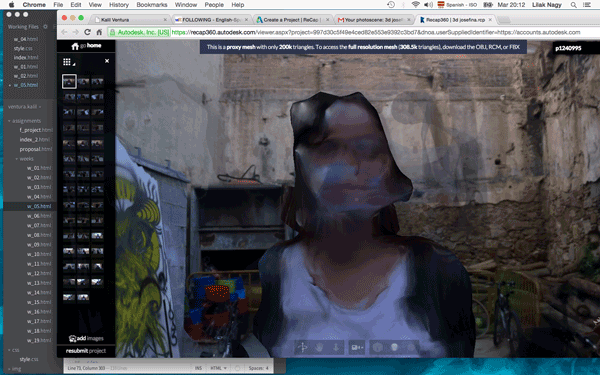
Task: Open the View menu
Action: 95,5
